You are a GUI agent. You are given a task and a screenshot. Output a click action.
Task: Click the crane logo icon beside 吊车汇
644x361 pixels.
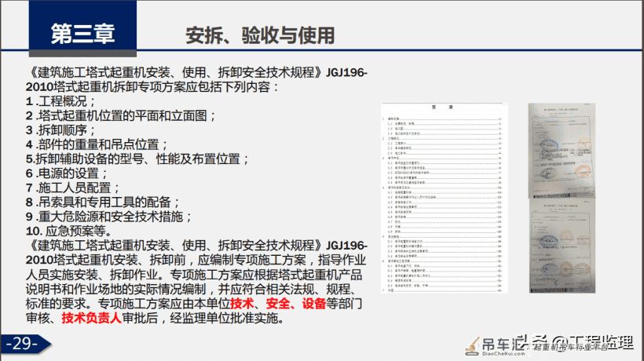(x=472, y=346)
